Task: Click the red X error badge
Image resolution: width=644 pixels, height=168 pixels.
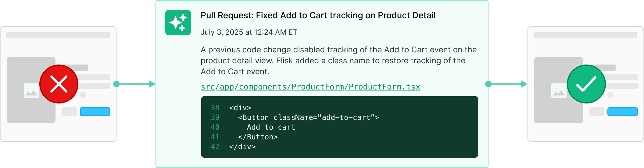Action: click(59, 84)
